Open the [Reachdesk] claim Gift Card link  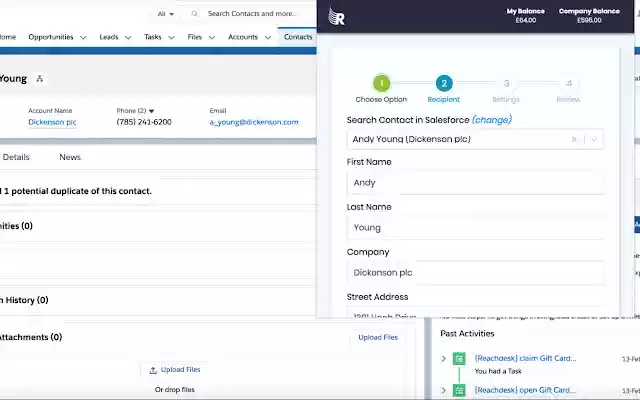pyautogui.click(x=525, y=358)
